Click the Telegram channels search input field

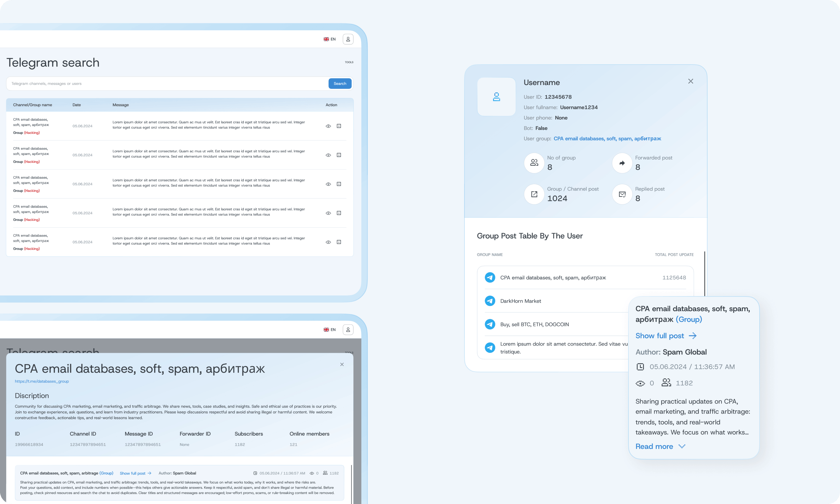point(166,83)
